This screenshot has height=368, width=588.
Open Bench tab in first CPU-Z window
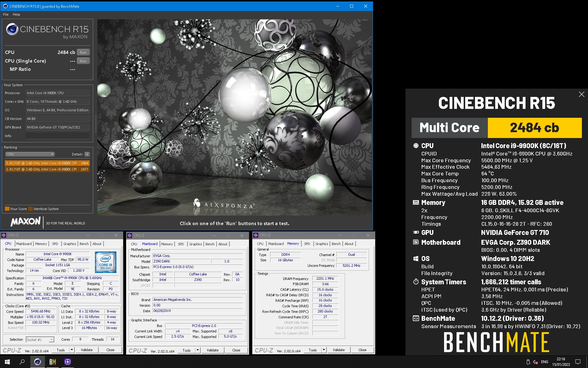point(84,244)
